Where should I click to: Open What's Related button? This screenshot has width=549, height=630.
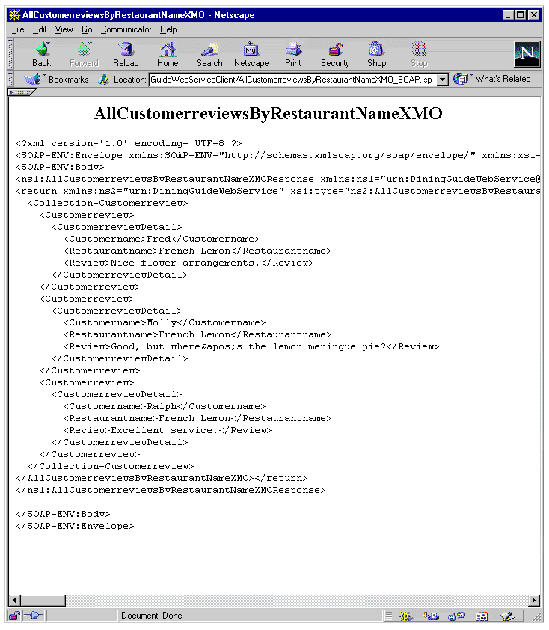point(492,79)
